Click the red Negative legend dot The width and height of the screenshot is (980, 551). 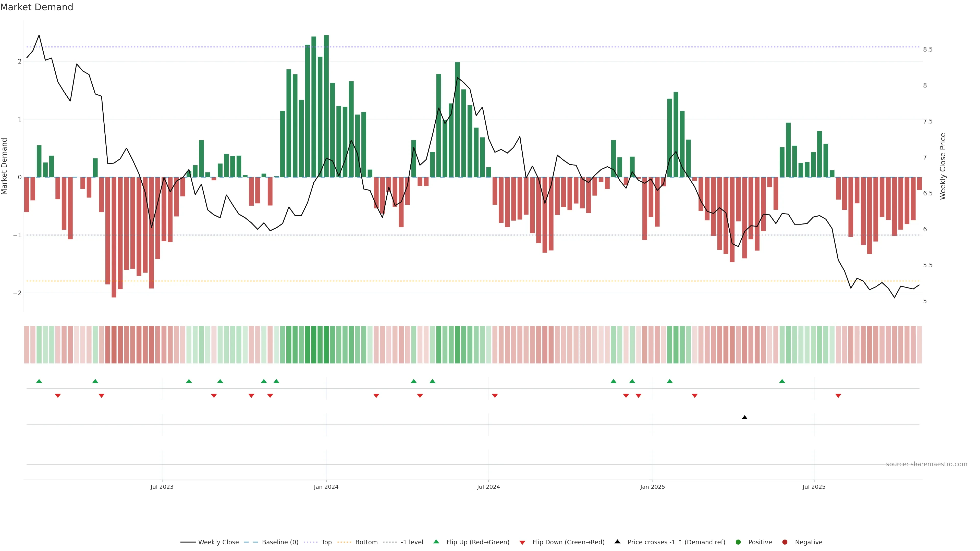(x=785, y=542)
